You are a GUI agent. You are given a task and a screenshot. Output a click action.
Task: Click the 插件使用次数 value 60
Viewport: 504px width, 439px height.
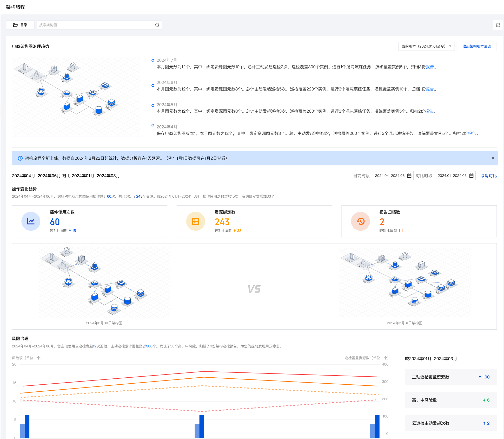click(x=55, y=222)
